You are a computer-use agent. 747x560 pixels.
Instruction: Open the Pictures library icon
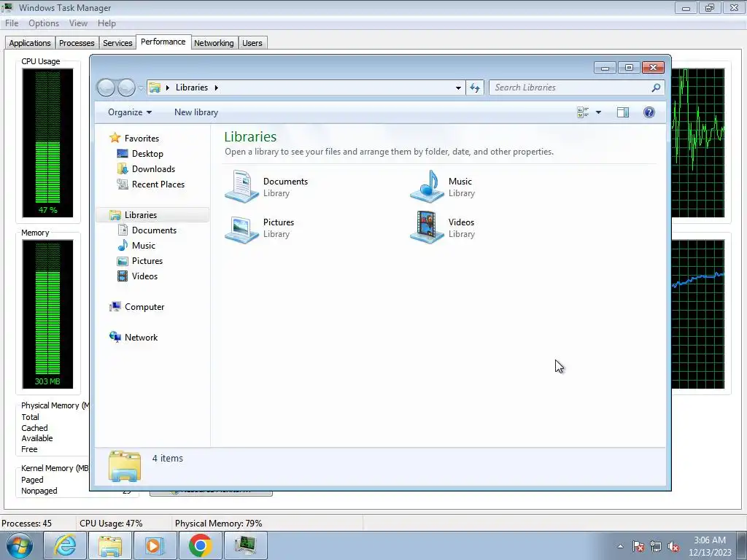coord(242,228)
